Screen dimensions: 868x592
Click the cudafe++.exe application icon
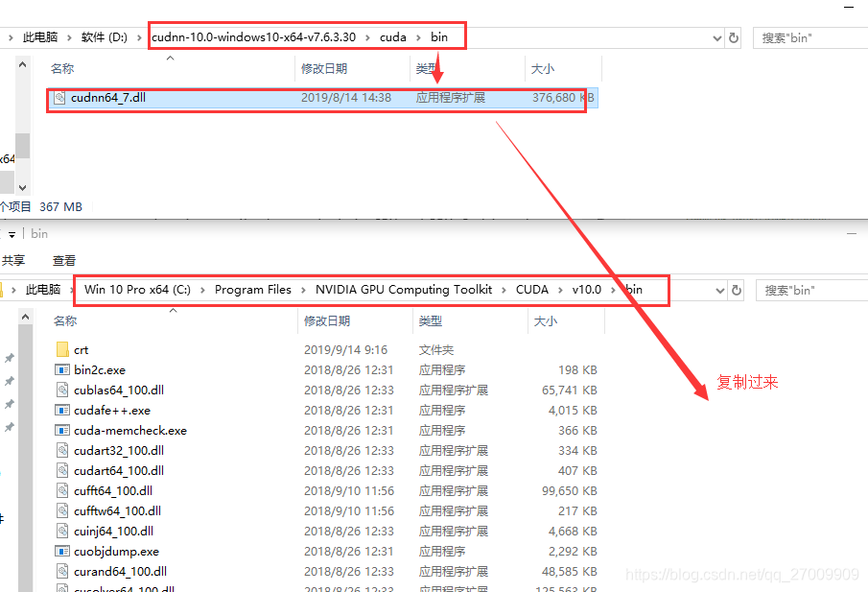coord(62,411)
